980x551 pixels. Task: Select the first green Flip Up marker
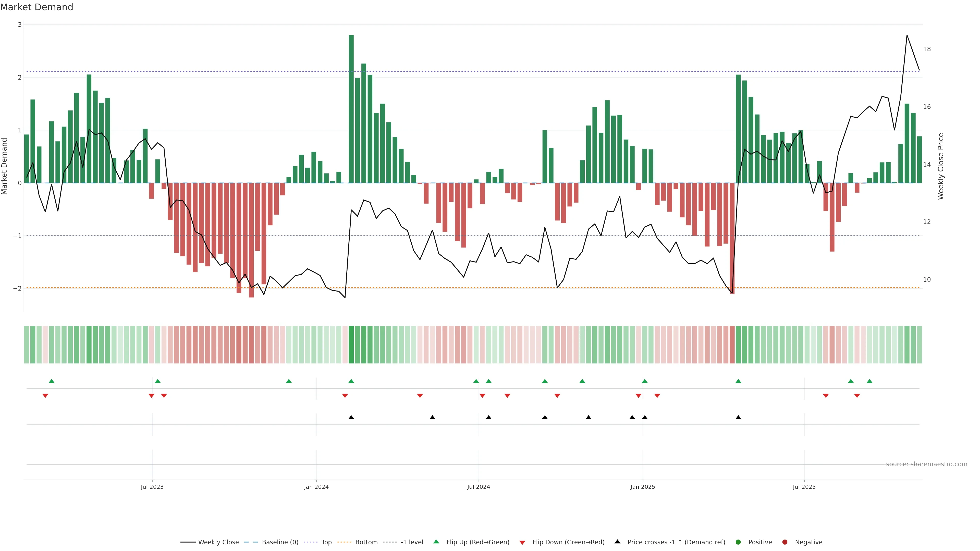click(x=52, y=381)
